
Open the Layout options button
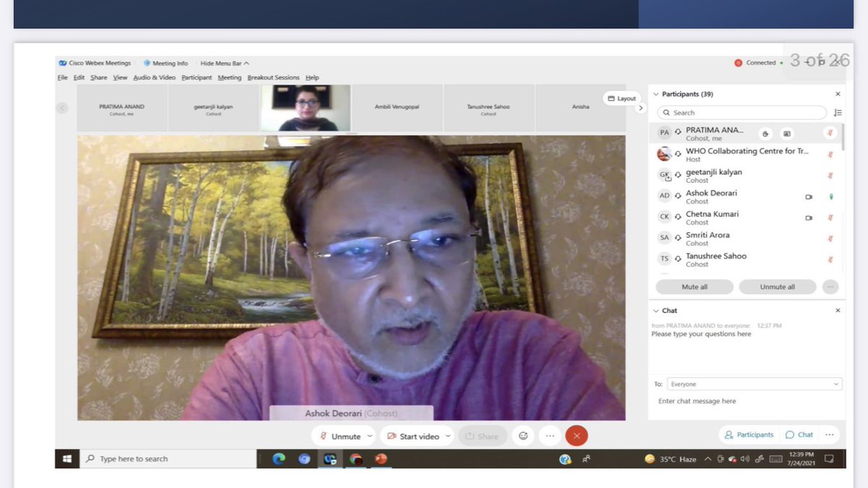click(x=622, y=98)
